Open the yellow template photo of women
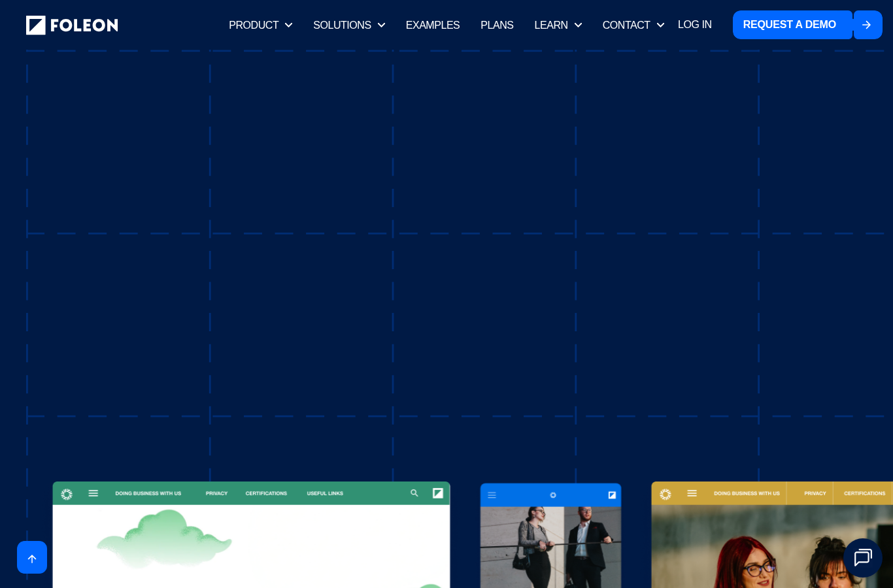This screenshot has height=588, width=893. click(x=772, y=546)
